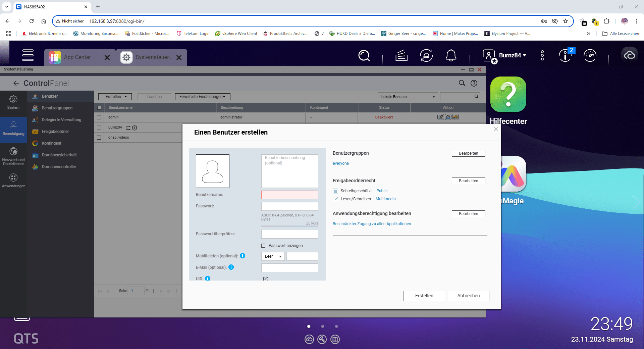Check the admin row checkbox
The width and height of the screenshot is (644, 349).
(x=99, y=117)
